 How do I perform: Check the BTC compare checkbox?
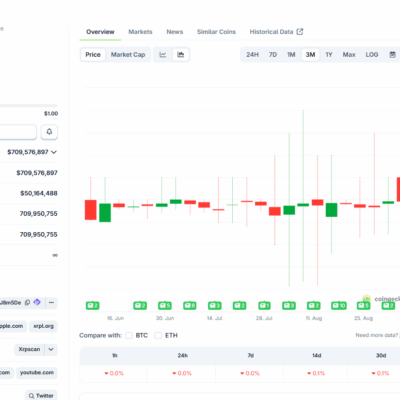(129, 335)
